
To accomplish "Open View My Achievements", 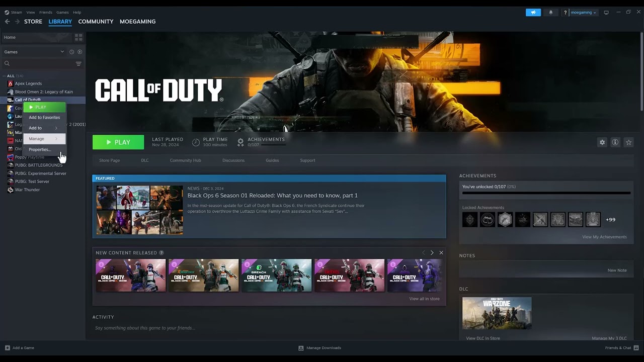I will (x=604, y=237).
